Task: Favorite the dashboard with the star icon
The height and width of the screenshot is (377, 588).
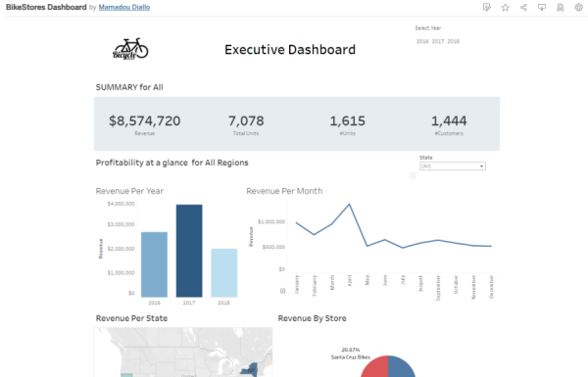Action: [505, 7]
